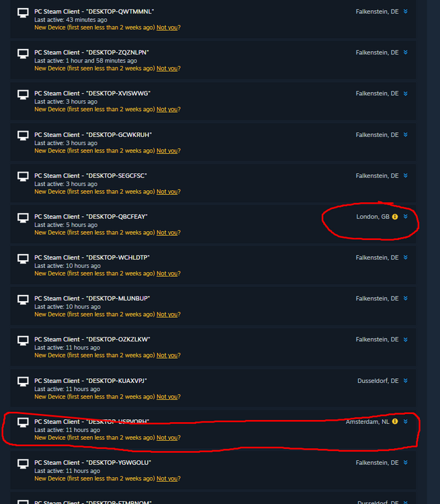
Task: Click monitor icon beside DESKTOP-XVISWWG
Action: click(23, 95)
